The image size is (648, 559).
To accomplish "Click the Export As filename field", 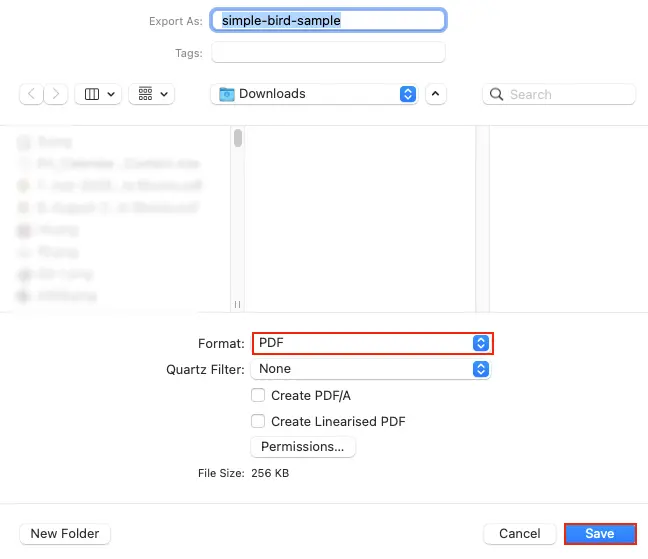I will tap(328, 20).
